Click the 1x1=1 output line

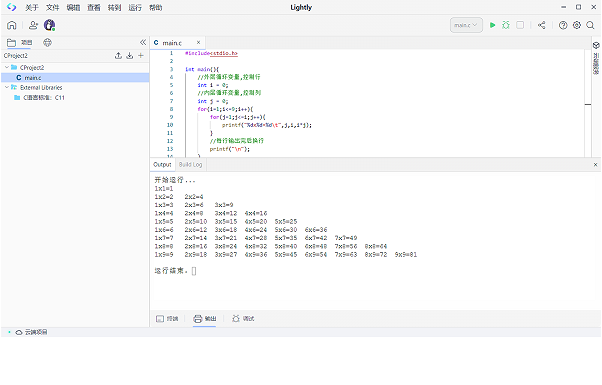(x=164, y=189)
